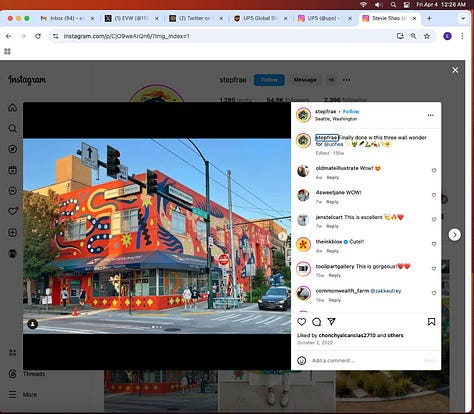Viewport: 474px width, 414px height.
Task: Share post with paper plane icon
Action: tap(331, 321)
